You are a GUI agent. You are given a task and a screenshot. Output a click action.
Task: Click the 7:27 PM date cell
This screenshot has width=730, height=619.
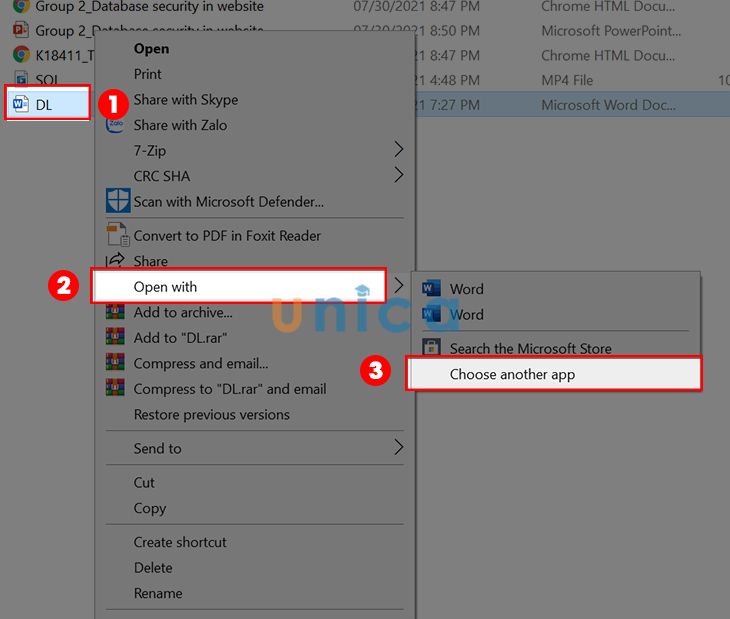(447, 105)
